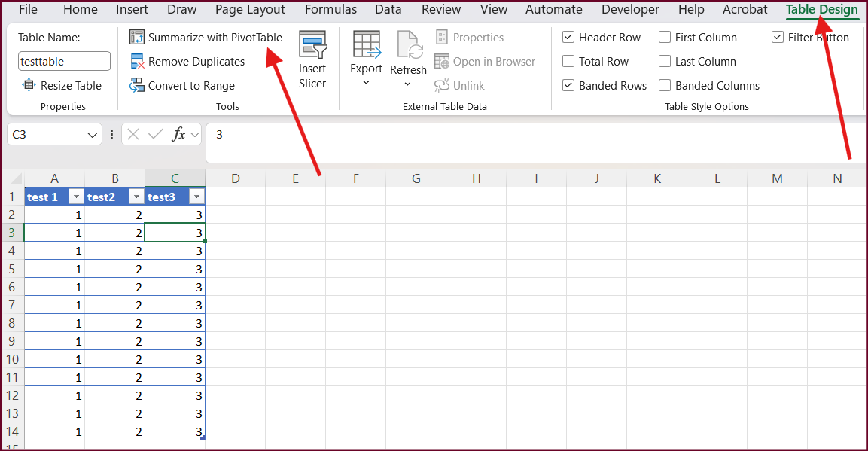
Task: Open the test3 column filter dropdown
Action: pyautogui.click(x=196, y=197)
